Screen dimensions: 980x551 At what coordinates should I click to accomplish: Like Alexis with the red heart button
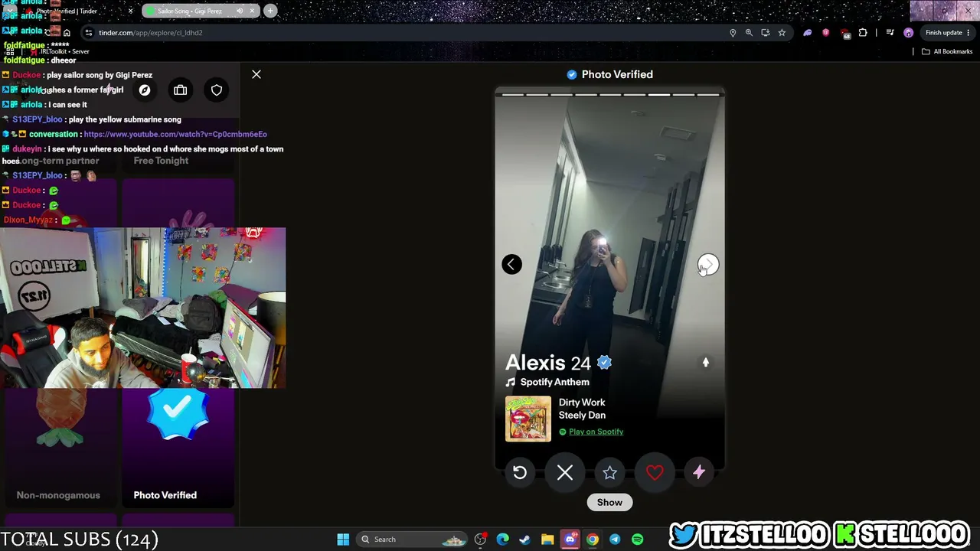655,473
